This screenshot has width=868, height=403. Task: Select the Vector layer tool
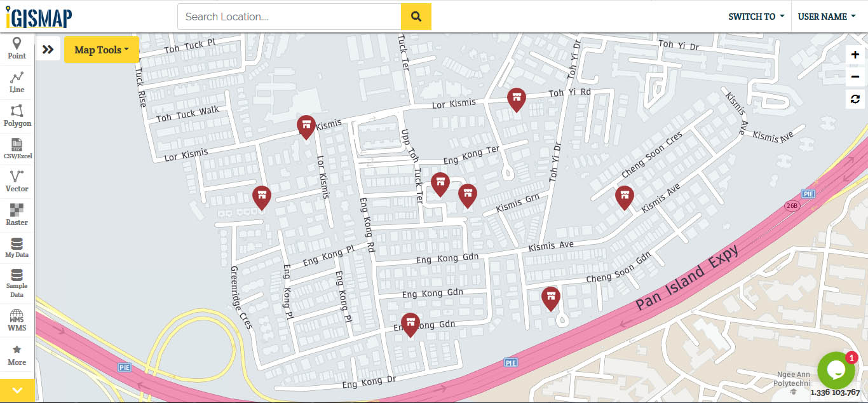coord(17,180)
